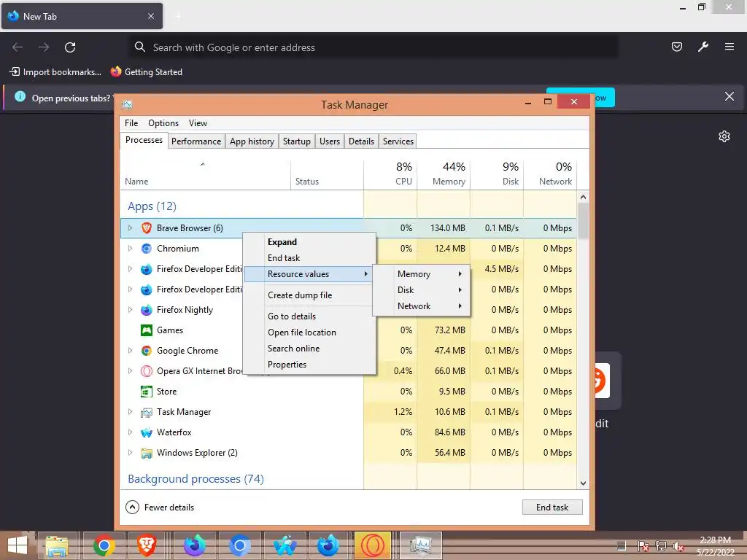747x560 pixels.
Task: Switch to the Startup tab
Action: click(296, 141)
